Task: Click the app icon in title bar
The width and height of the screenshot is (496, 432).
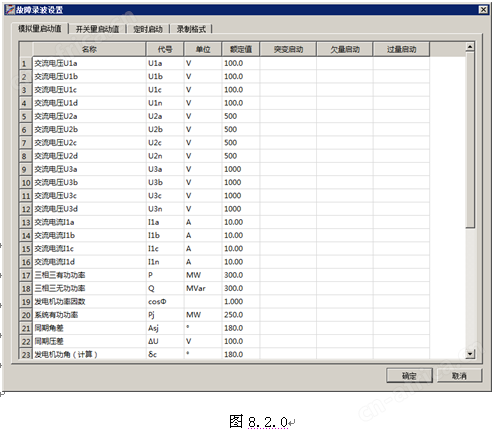Action: [x=10, y=10]
